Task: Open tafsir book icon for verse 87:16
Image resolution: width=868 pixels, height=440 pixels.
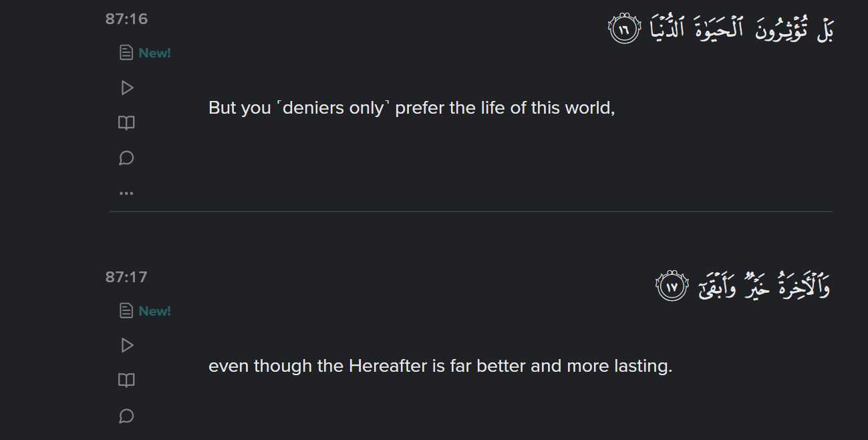Action: 126,123
